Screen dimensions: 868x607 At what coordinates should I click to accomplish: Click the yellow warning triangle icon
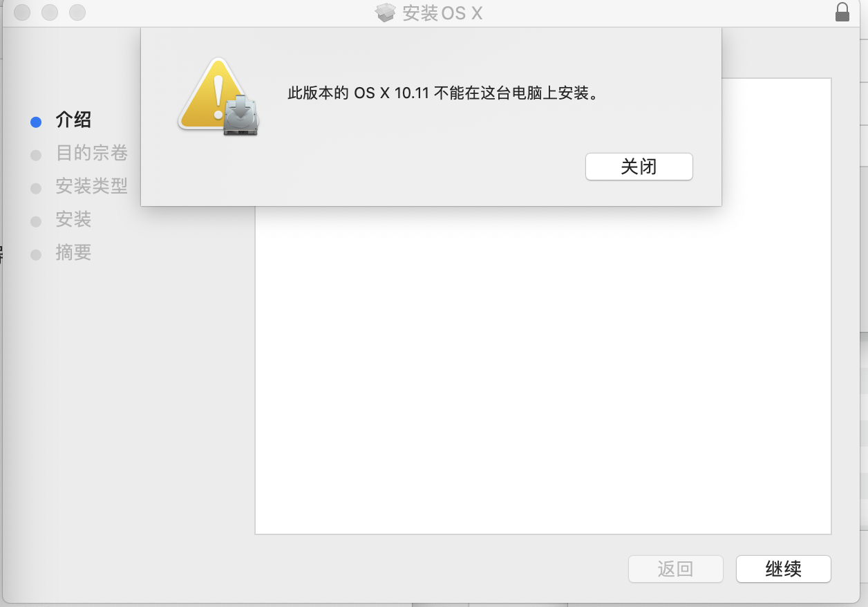pyautogui.click(x=213, y=94)
